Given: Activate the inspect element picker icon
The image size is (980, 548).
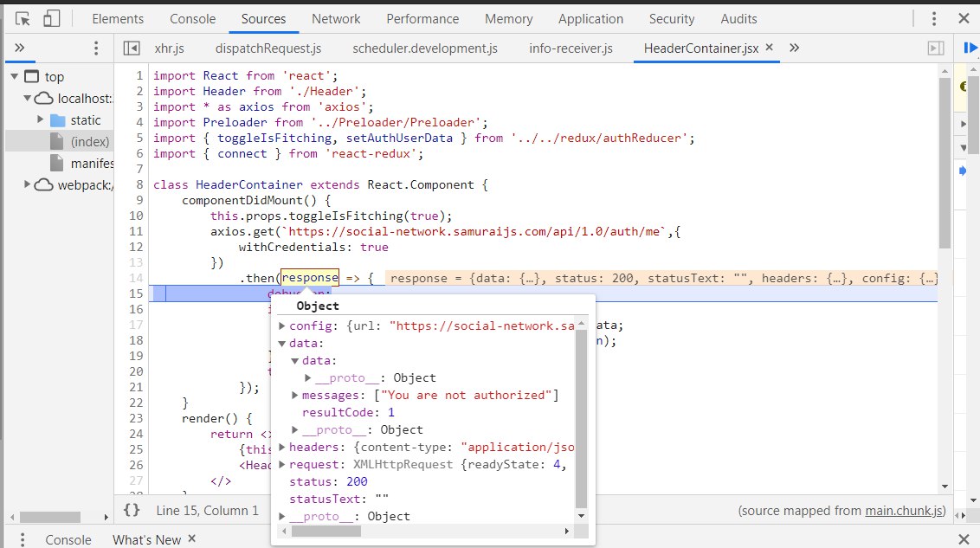Looking at the screenshot, I should tap(23, 19).
